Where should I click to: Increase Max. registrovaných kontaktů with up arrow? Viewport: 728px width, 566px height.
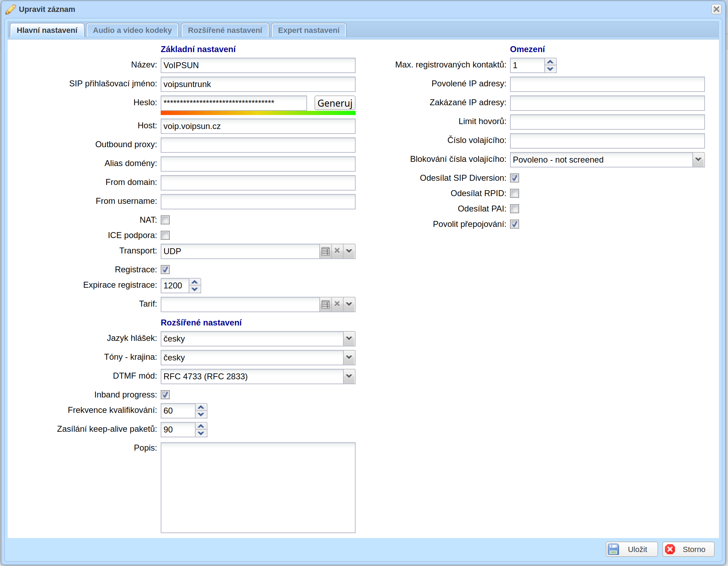(550, 62)
